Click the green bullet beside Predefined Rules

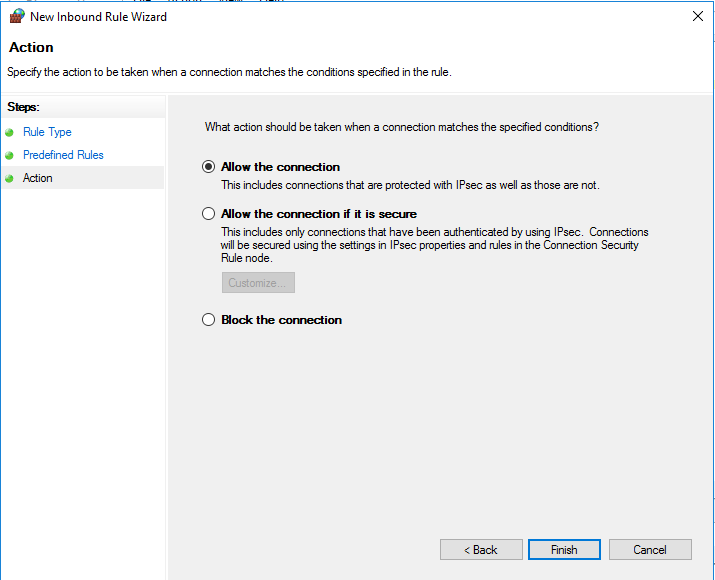click(10, 155)
